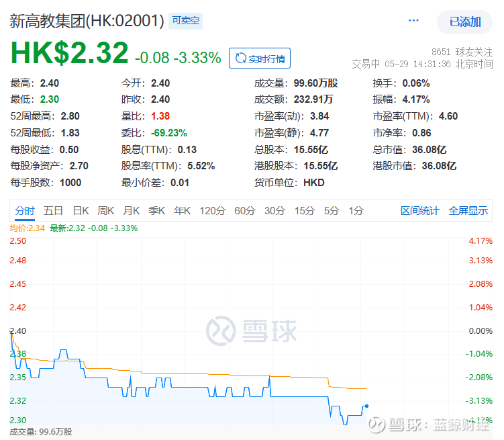The image size is (504, 440).
Task: Click the 总市值 value 36.08亿
Action: 429,150
